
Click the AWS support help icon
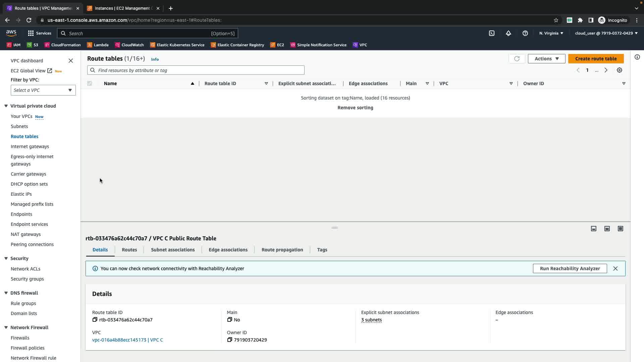tap(525, 33)
